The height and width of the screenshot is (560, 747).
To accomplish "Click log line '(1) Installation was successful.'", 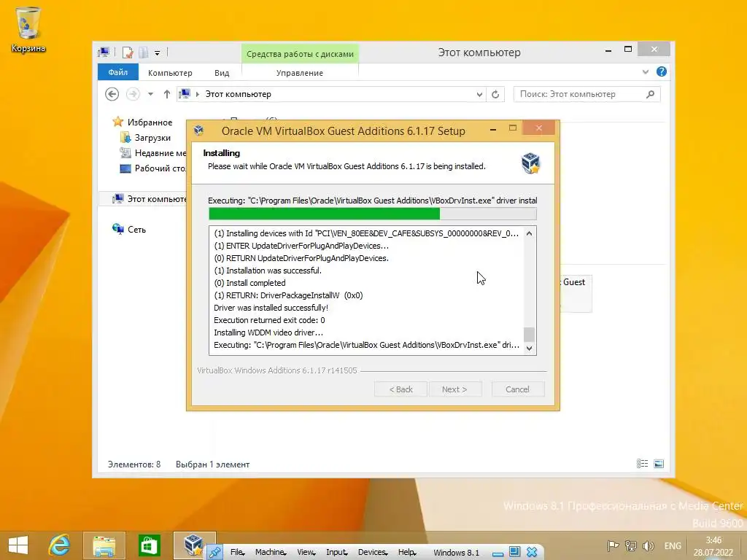I will tap(268, 271).
